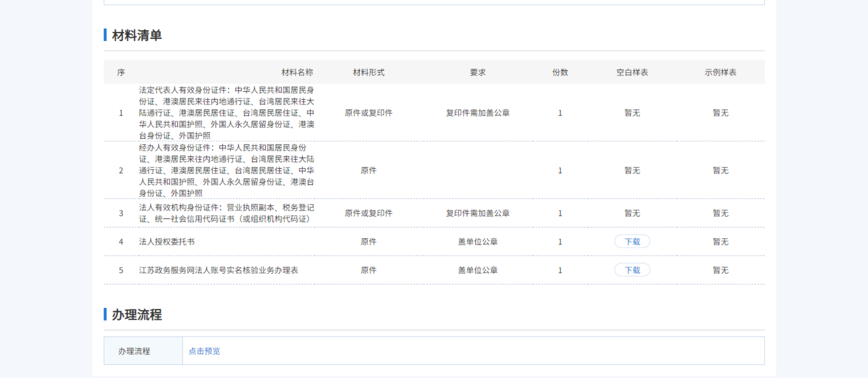Click 盖单位公章 requirement in row 4

click(x=477, y=242)
